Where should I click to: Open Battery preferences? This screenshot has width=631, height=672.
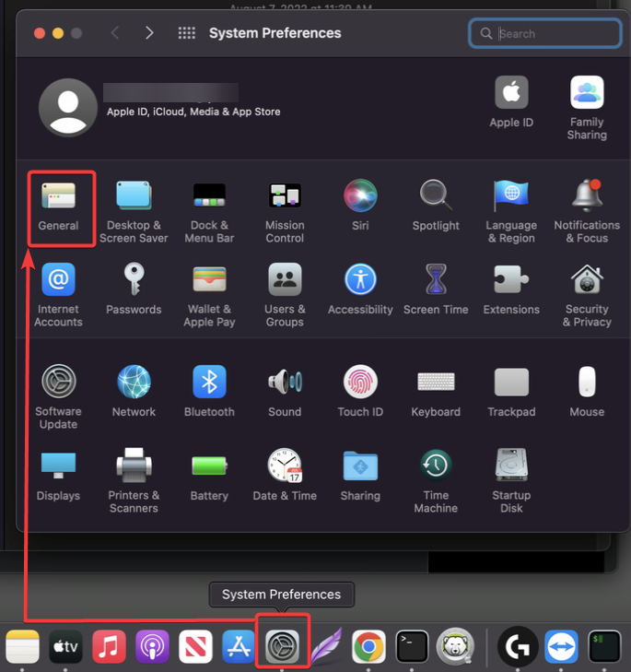(209, 477)
